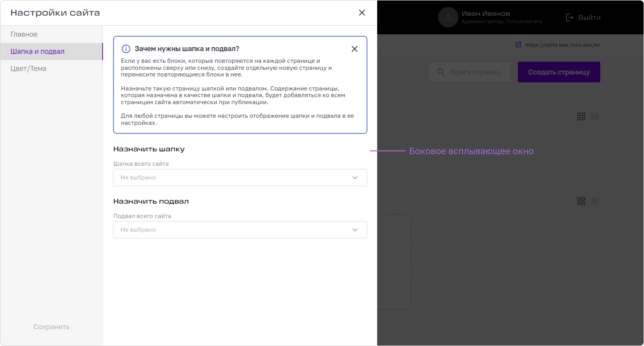This screenshot has width=644, height=346.
Task: Click the search magnifier icon
Action: [441, 72]
